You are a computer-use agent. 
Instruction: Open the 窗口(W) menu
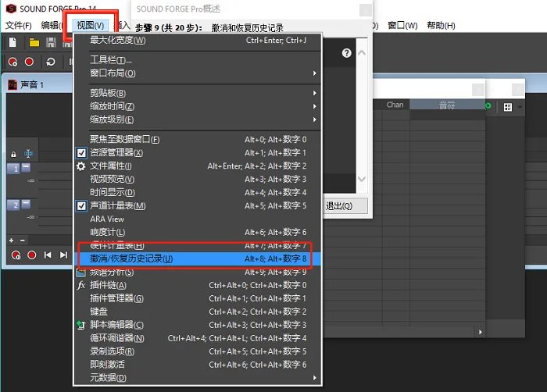pyautogui.click(x=402, y=26)
